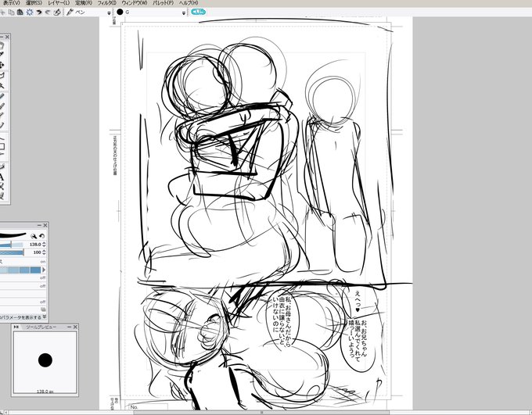Toggle the lowest off switch in tool options

[x=43, y=302]
